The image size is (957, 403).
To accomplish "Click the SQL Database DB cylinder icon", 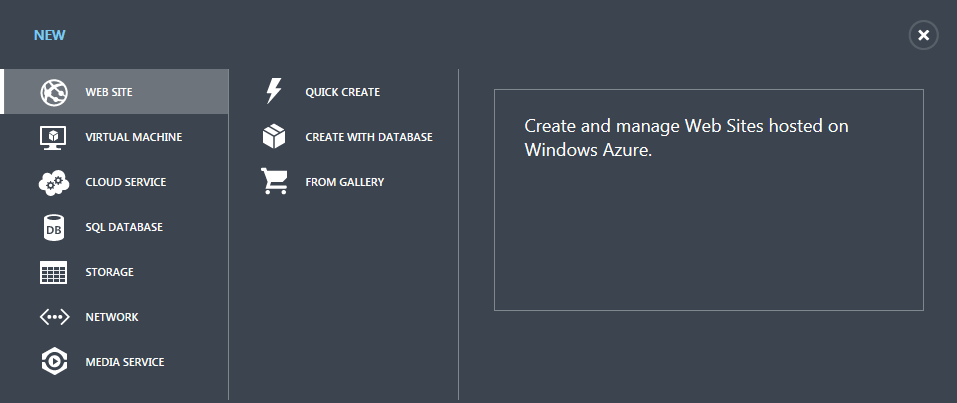I will (54, 227).
